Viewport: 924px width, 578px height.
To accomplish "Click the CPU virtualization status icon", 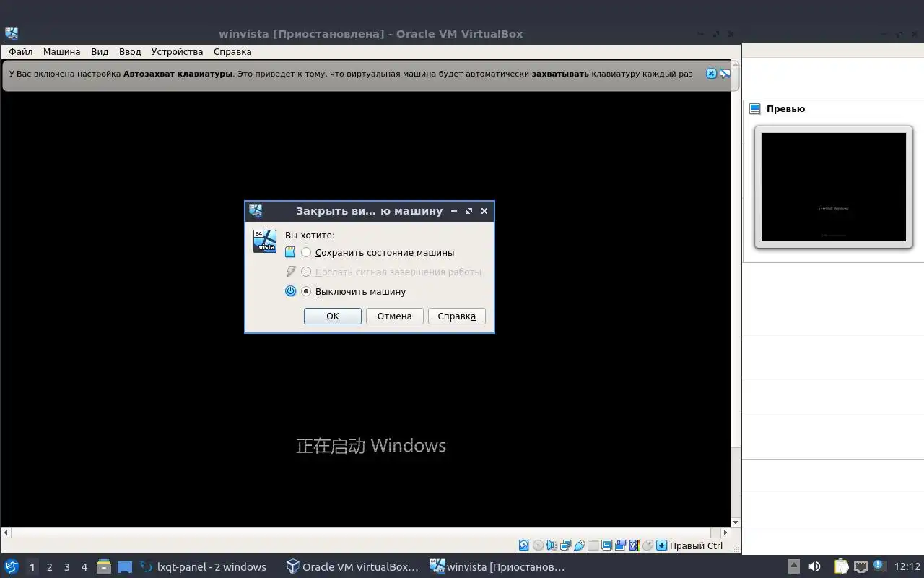I will coord(635,545).
